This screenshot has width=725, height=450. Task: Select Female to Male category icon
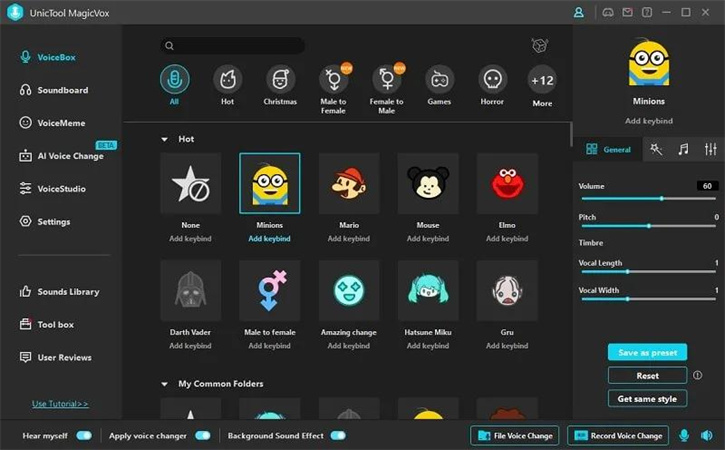coord(387,80)
